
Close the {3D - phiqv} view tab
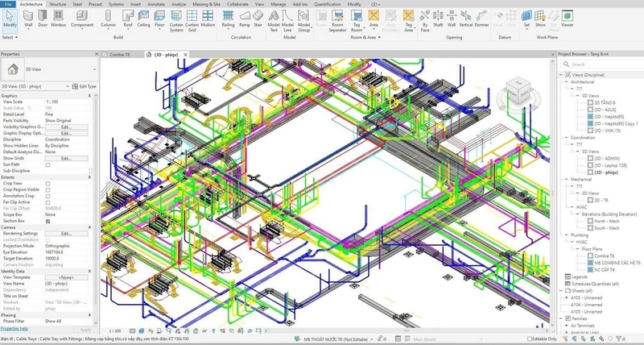click(x=186, y=54)
